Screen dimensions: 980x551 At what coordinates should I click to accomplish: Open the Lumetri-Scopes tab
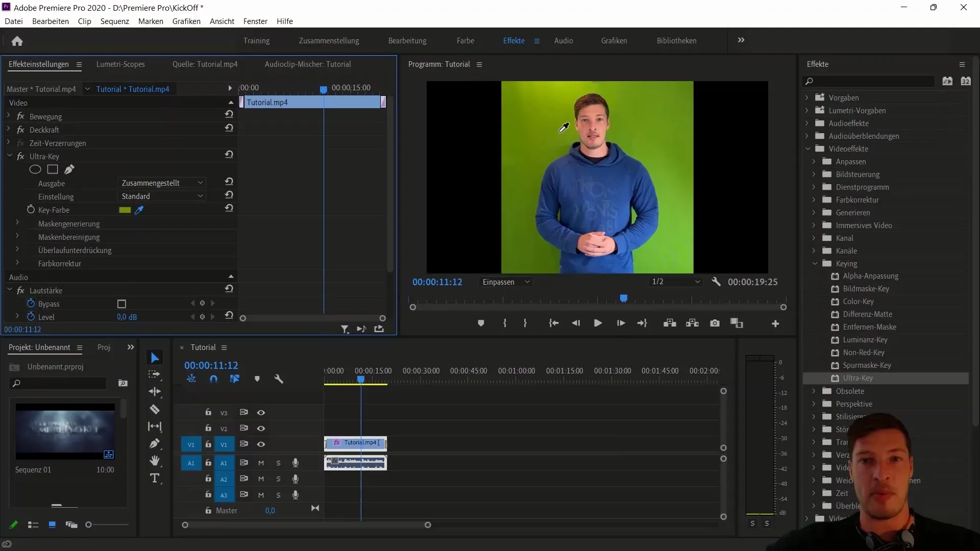coord(120,64)
